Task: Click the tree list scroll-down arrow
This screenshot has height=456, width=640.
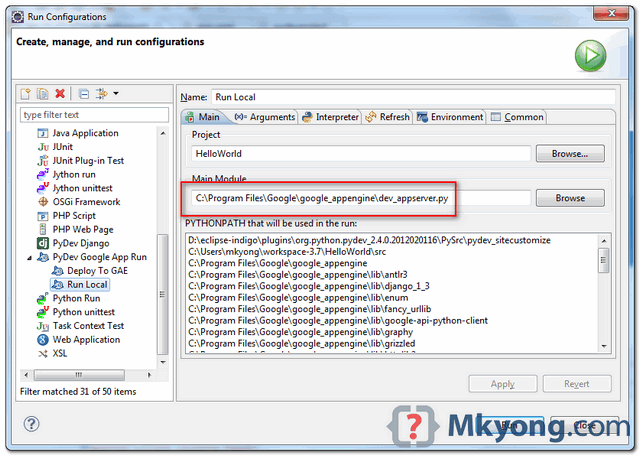Action: coord(163,362)
